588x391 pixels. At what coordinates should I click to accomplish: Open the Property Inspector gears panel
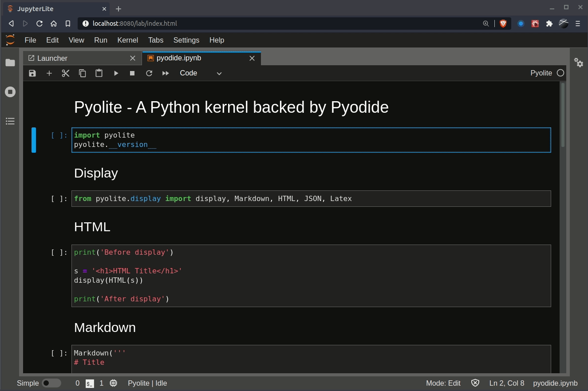tap(579, 63)
